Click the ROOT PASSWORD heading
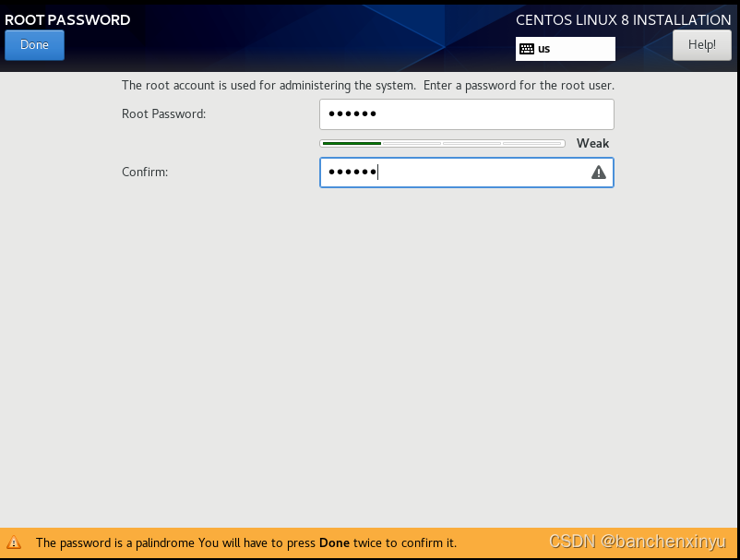The image size is (740, 560). (x=66, y=19)
